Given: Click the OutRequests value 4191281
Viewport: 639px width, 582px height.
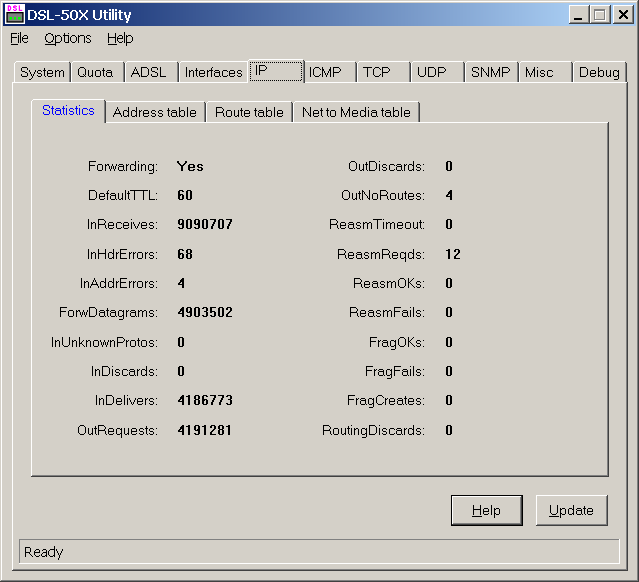Looking at the screenshot, I should [205, 430].
